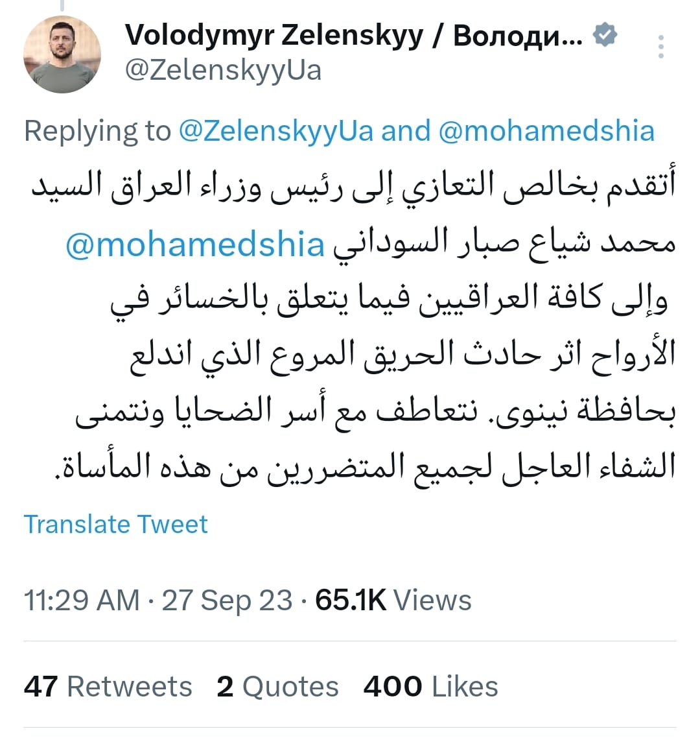Open Zelenskyy's profile picture
This screenshot has width=700, height=738.
(x=62, y=54)
